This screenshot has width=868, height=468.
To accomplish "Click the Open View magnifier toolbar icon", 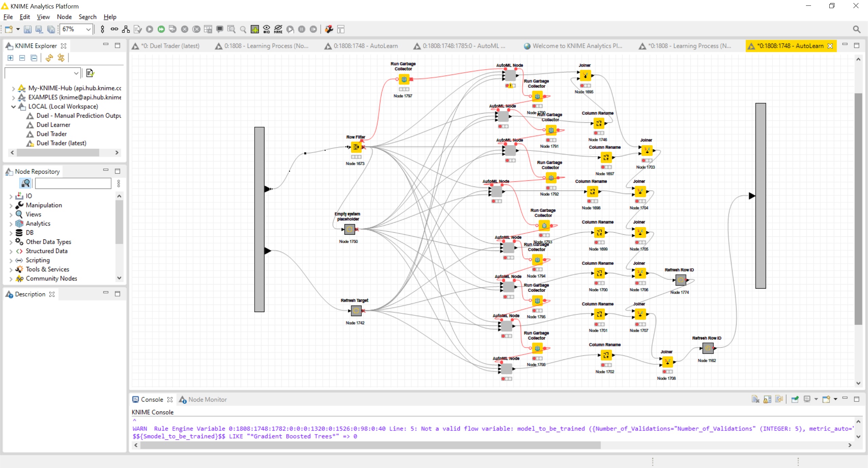I will [243, 30].
